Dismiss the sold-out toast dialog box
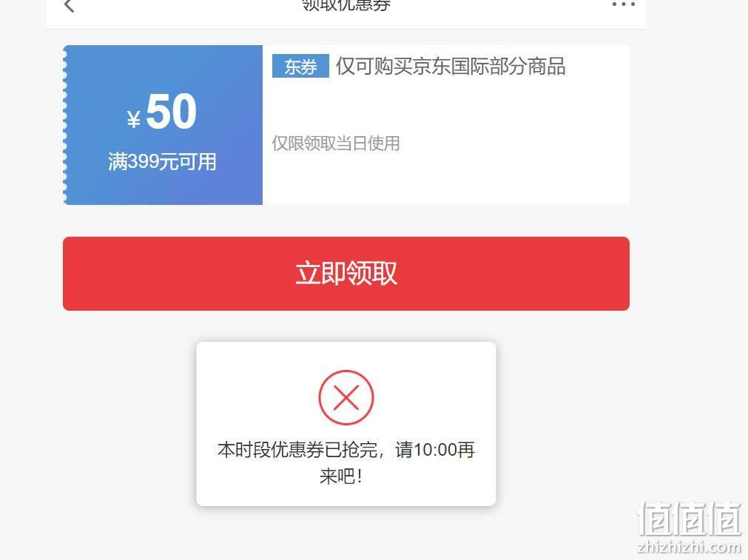Screen dimensions: 748x560 346,424
